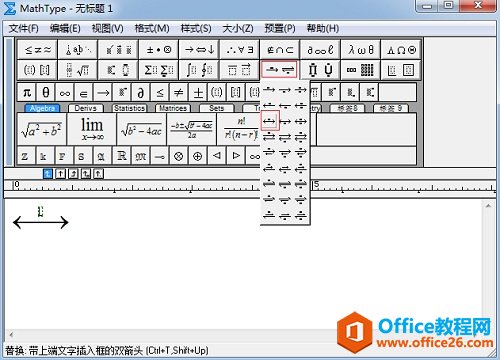This screenshot has height=360, width=500.
Task: Insert the element-of ∈ symbol
Action: click(x=84, y=92)
